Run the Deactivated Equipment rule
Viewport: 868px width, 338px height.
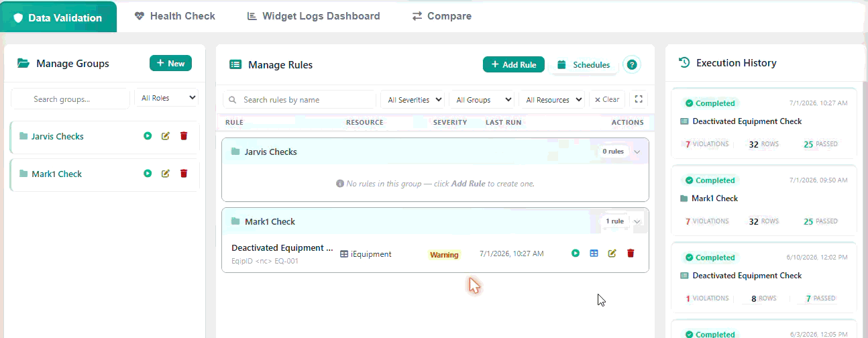[576, 253]
